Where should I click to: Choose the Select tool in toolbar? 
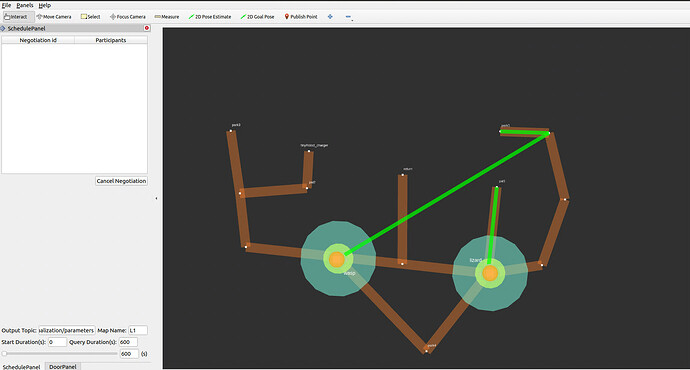tap(91, 17)
